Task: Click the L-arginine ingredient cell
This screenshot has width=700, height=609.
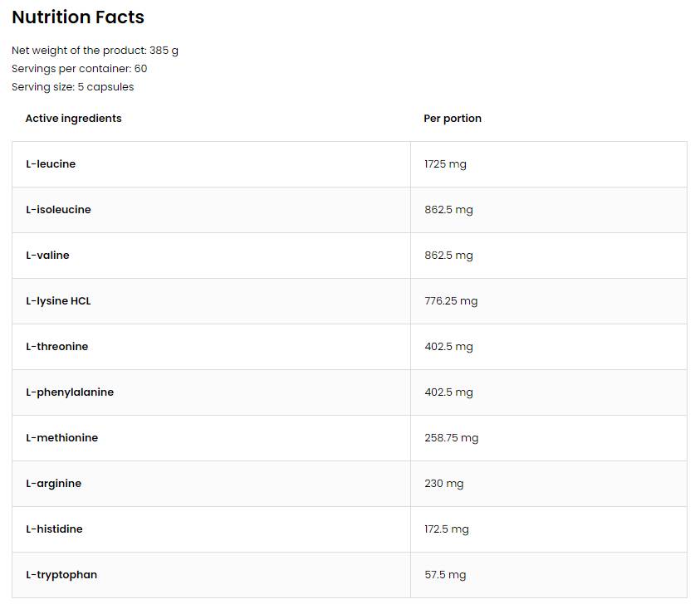Action: coord(53,484)
